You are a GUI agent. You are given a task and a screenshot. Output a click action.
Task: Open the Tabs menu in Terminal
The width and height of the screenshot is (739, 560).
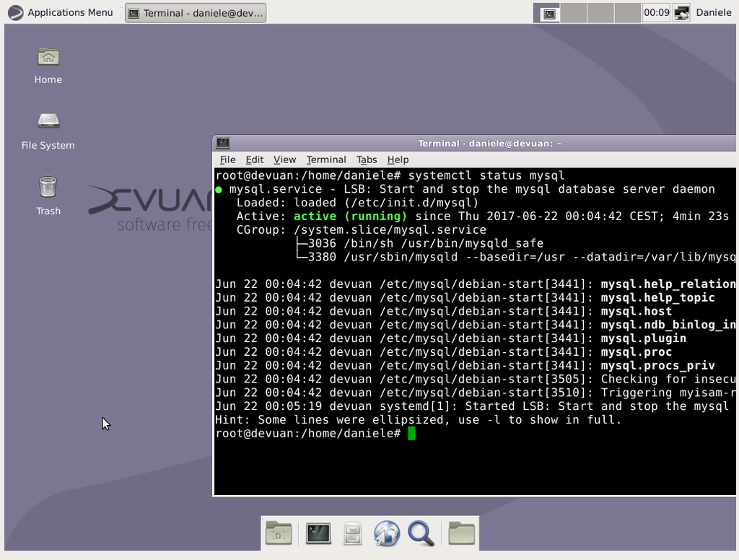pos(367,159)
